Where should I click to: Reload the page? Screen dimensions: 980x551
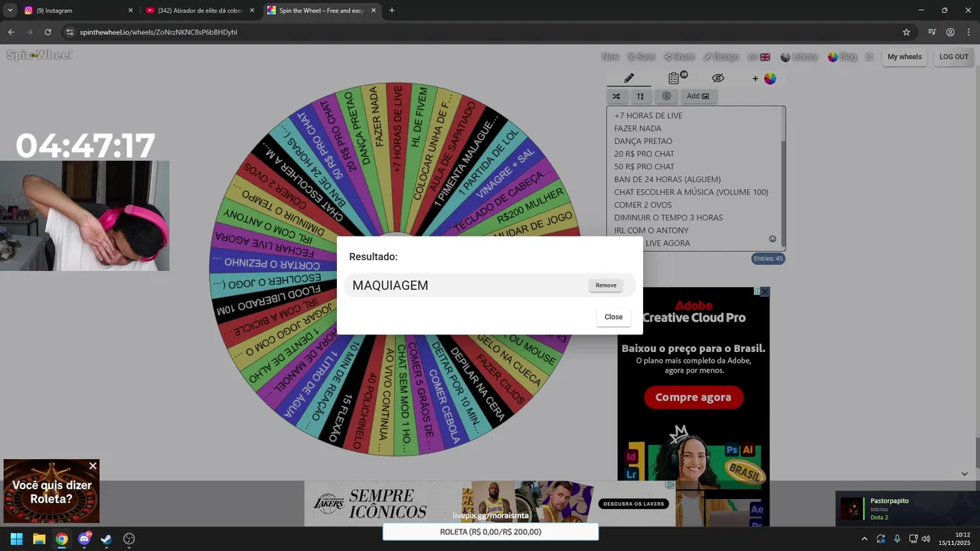pos(47,32)
